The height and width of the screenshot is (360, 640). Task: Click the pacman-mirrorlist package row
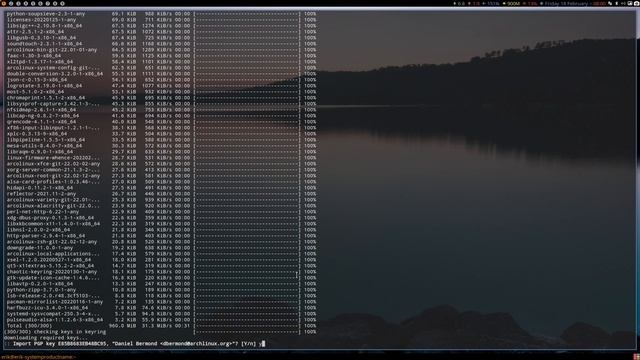(161, 302)
